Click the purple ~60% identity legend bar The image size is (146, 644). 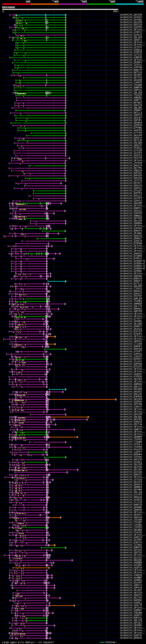coord(73,4)
